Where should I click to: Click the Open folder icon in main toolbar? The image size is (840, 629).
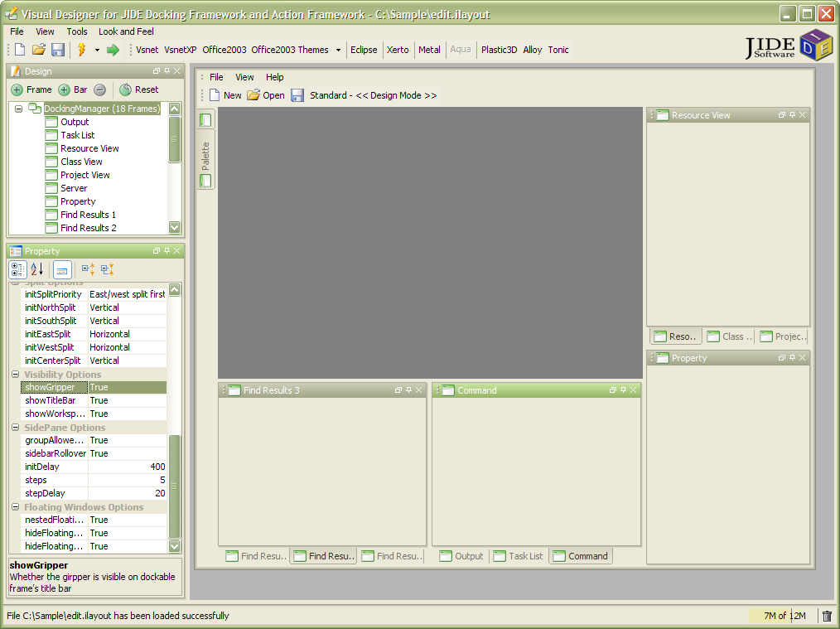click(x=39, y=50)
